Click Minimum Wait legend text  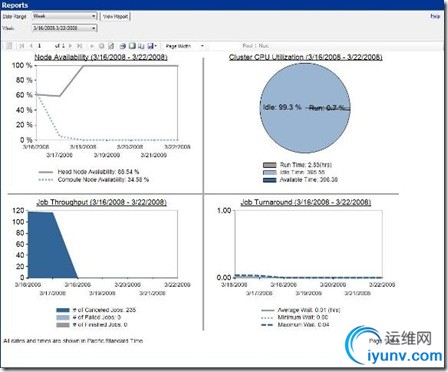(303, 317)
